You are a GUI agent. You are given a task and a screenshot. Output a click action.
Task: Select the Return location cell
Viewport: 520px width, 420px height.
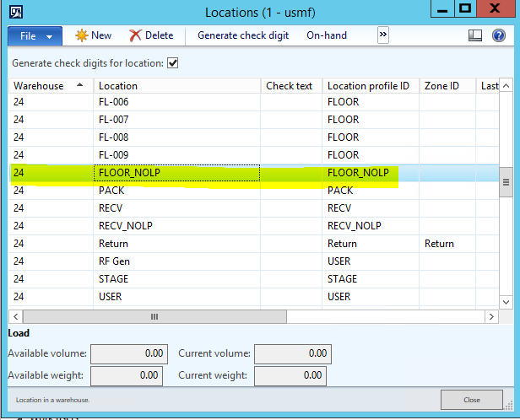pyautogui.click(x=177, y=244)
